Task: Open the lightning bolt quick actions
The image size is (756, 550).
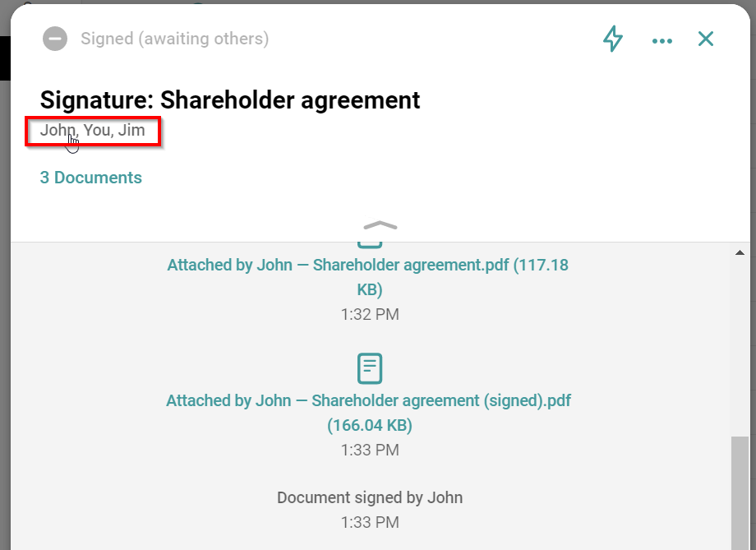Action: click(613, 39)
